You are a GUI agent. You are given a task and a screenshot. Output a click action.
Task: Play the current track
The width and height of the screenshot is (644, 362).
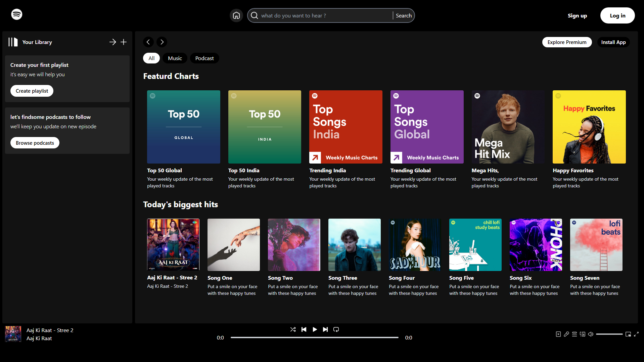coord(315,329)
